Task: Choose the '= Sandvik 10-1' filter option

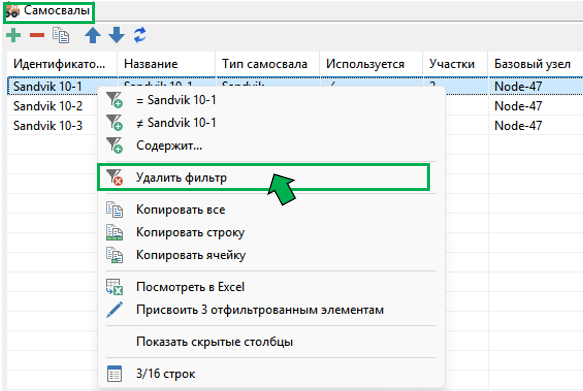Action: (271, 100)
